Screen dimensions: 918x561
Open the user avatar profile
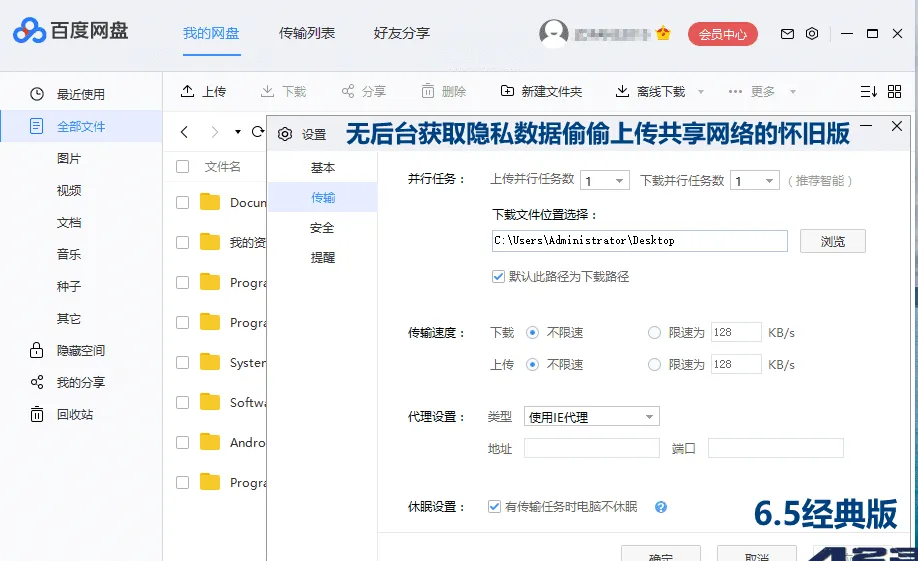(553, 33)
